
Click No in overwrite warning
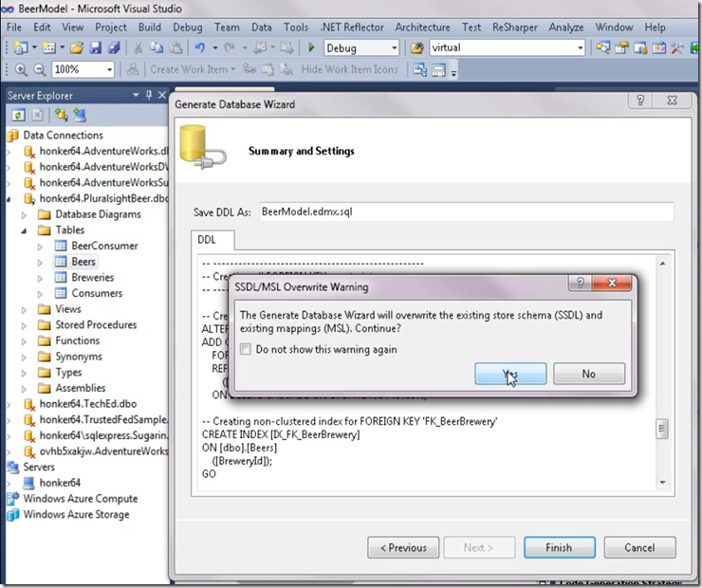(x=589, y=374)
